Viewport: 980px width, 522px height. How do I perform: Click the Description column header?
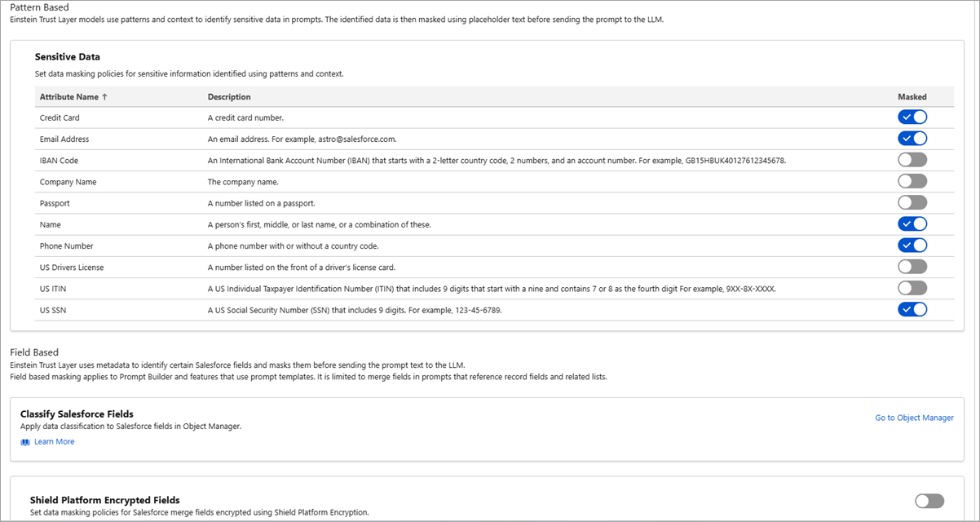coord(229,97)
